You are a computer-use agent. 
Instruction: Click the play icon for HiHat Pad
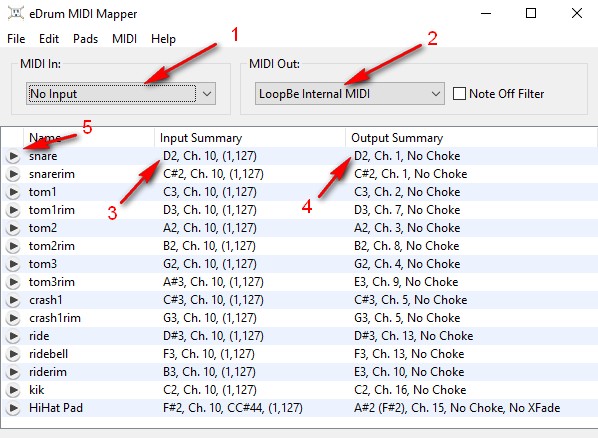(x=13, y=408)
